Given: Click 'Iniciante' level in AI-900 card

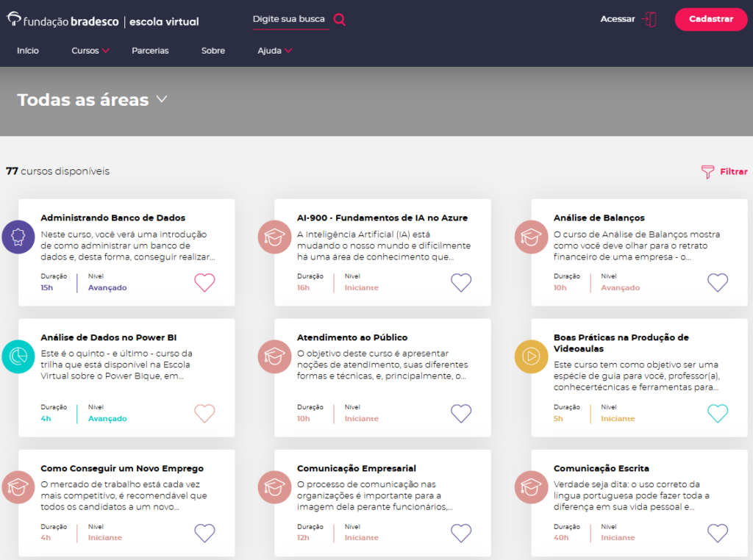Looking at the screenshot, I should 362,287.
